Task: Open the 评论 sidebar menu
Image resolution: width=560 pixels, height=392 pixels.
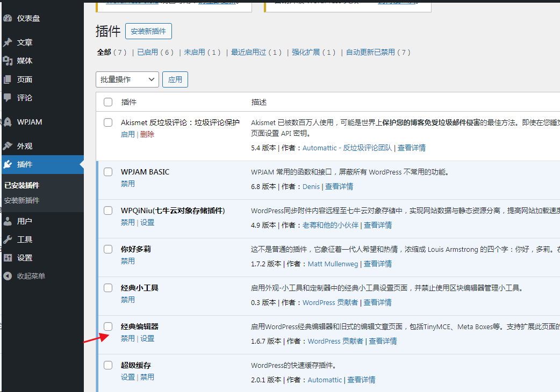Action: tap(25, 98)
